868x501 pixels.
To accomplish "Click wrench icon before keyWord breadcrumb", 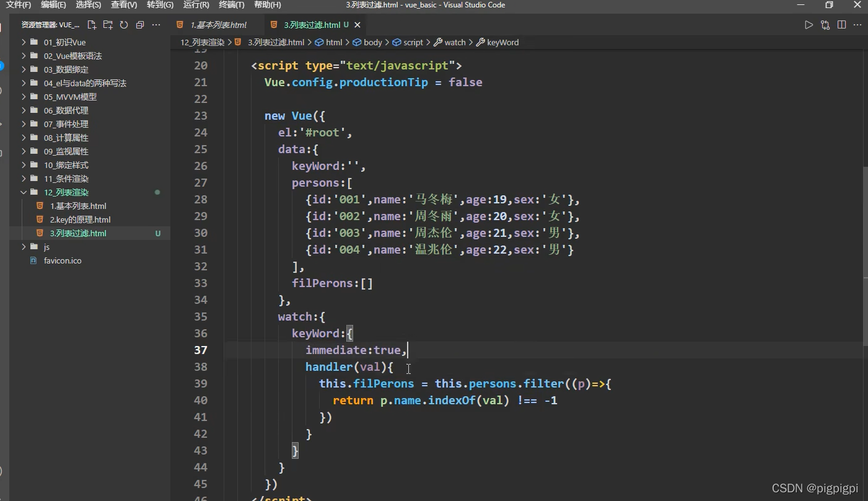I will coord(481,42).
